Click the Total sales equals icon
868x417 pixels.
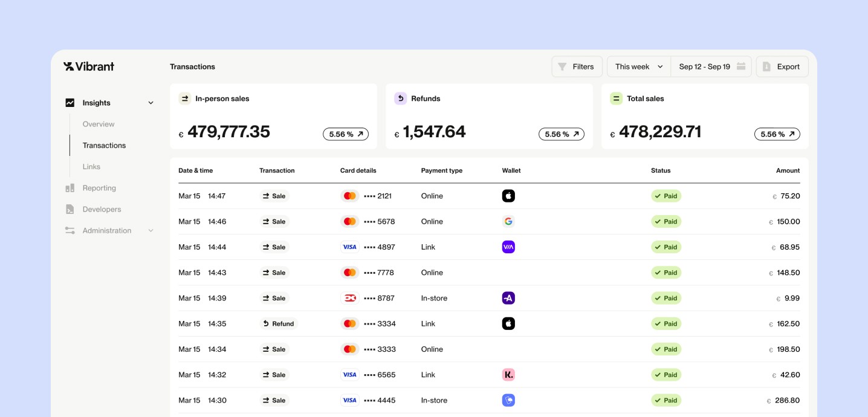(616, 99)
